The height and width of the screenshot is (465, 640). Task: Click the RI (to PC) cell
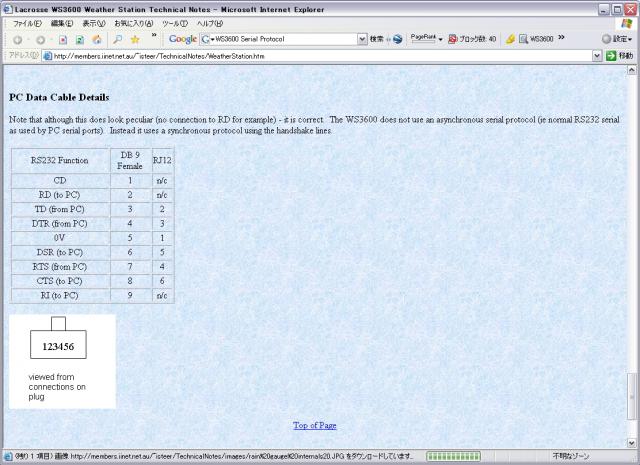60,295
